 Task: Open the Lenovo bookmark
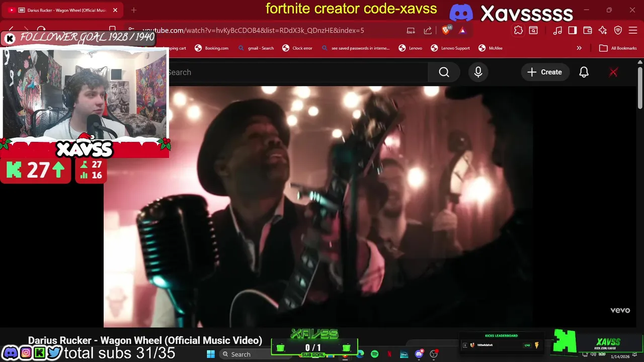411,48
